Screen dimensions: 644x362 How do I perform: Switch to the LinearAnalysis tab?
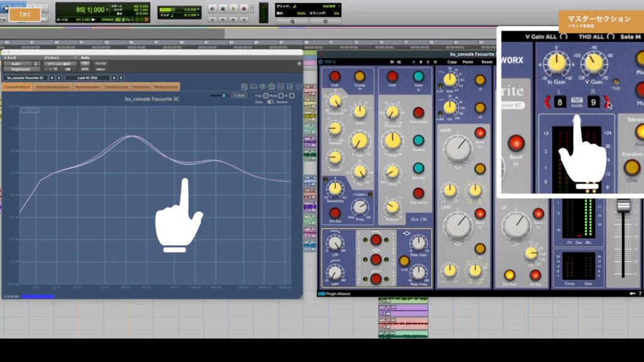[17, 87]
